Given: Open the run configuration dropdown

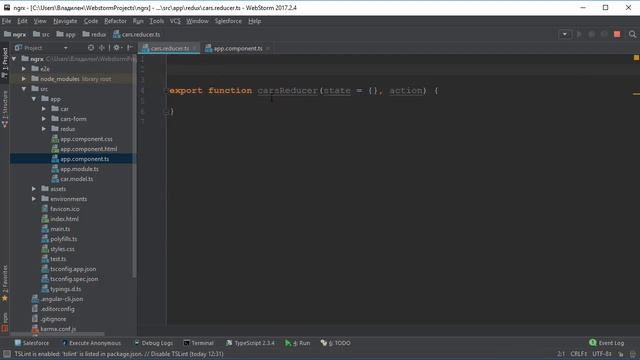Looking at the screenshot, I should coord(564,34).
